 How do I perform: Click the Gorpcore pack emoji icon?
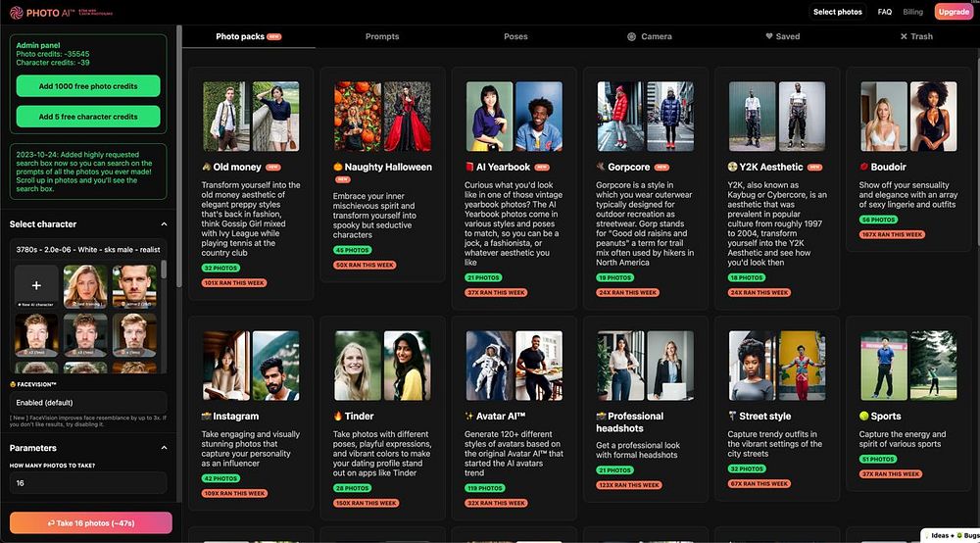601,167
